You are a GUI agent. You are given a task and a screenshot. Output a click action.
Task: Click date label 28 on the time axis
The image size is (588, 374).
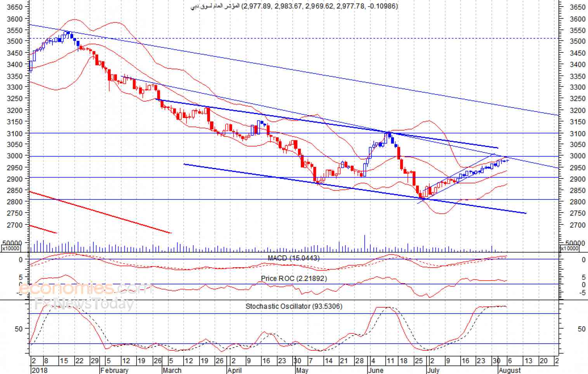(x=359, y=361)
